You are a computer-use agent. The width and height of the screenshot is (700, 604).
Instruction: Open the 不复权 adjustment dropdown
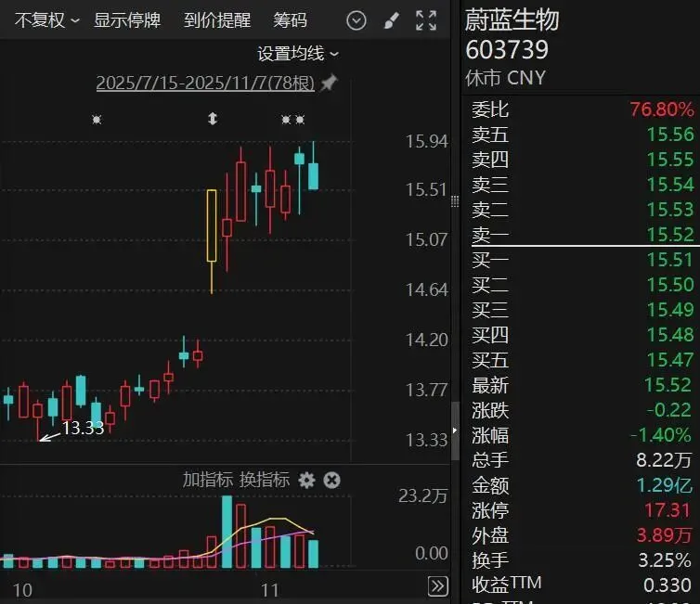coord(46,19)
